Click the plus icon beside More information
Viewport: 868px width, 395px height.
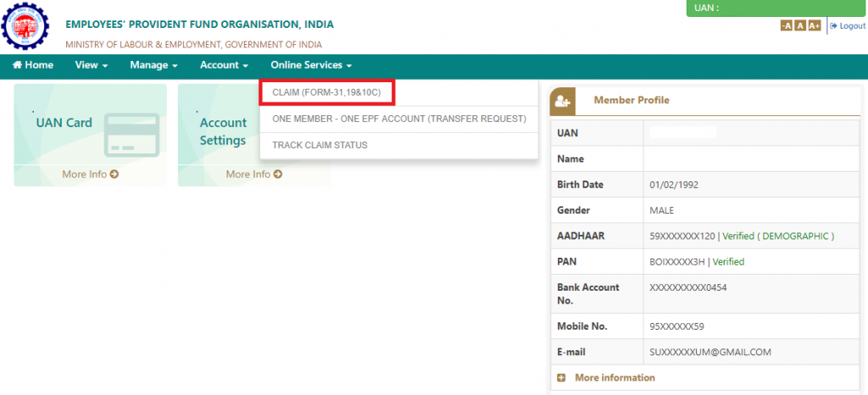[561, 377]
